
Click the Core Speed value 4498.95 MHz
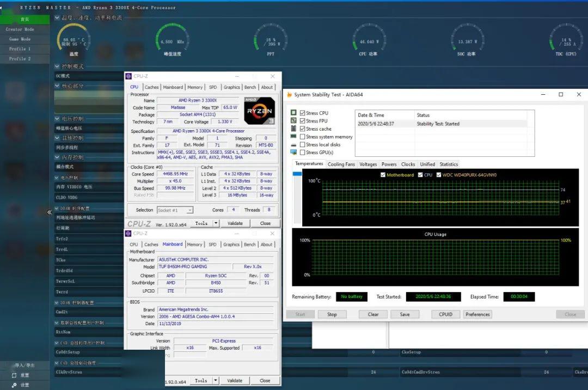point(175,174)
